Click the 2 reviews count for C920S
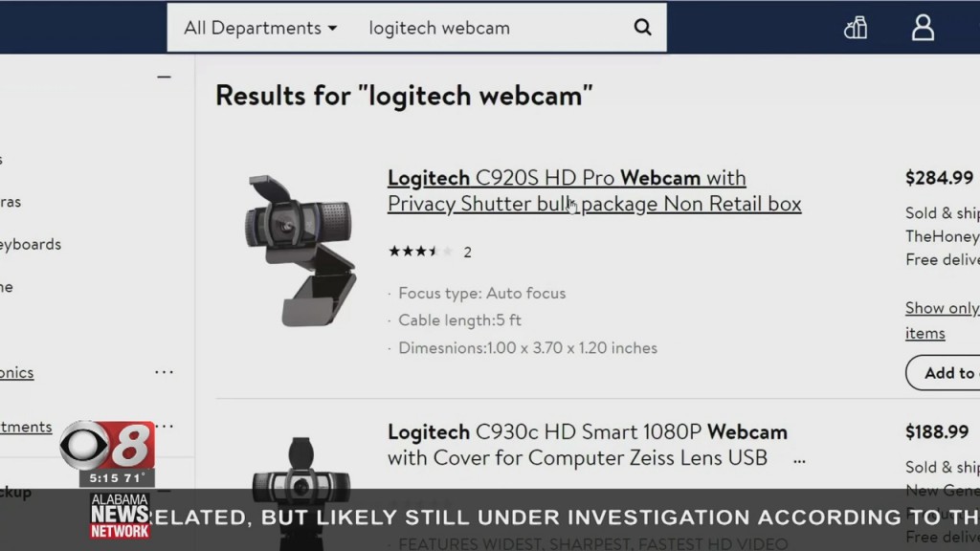980x551 pixels. [467, 253]
